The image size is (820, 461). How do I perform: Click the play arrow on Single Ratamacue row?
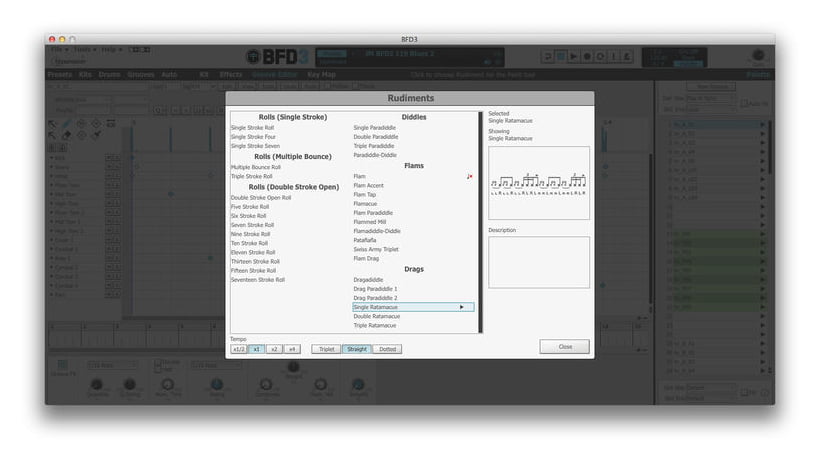point(461,307)
